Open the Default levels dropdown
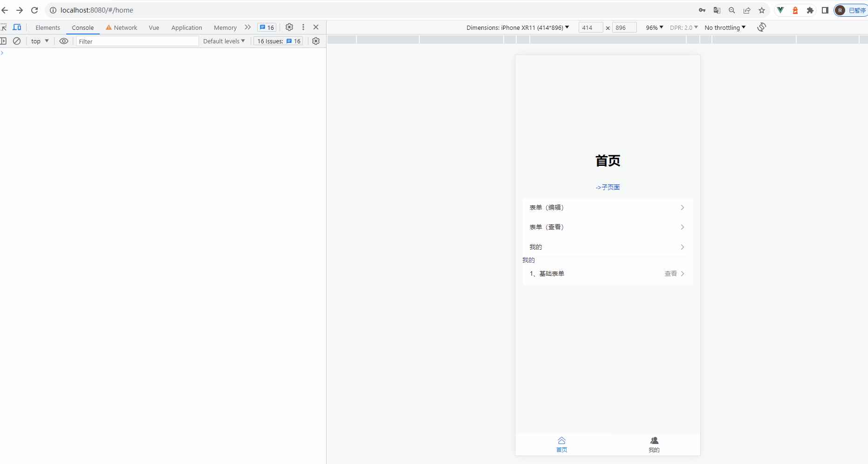The height and width of the screenshot is (464, 868). click(x=224, y=41)
